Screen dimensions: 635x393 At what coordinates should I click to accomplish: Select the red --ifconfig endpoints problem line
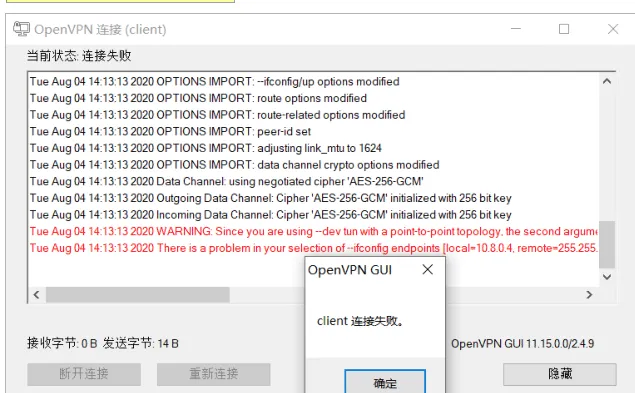(x=313, y=248)
